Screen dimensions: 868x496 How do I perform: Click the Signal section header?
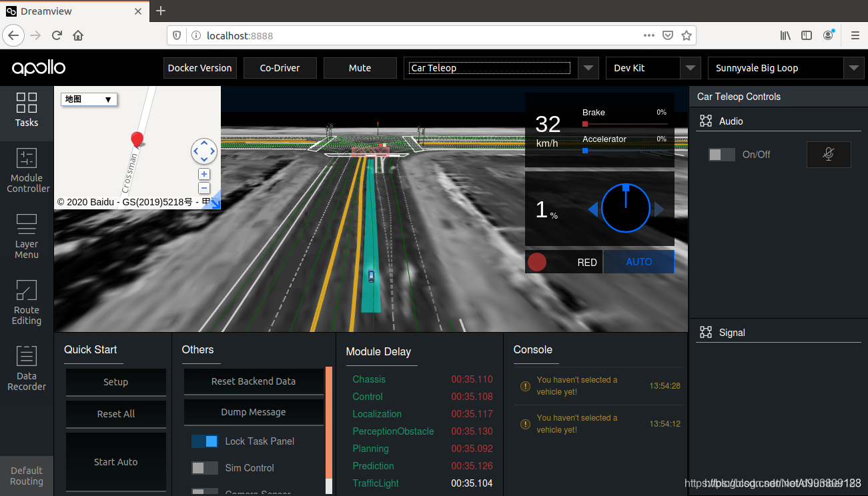click(778, 333)
